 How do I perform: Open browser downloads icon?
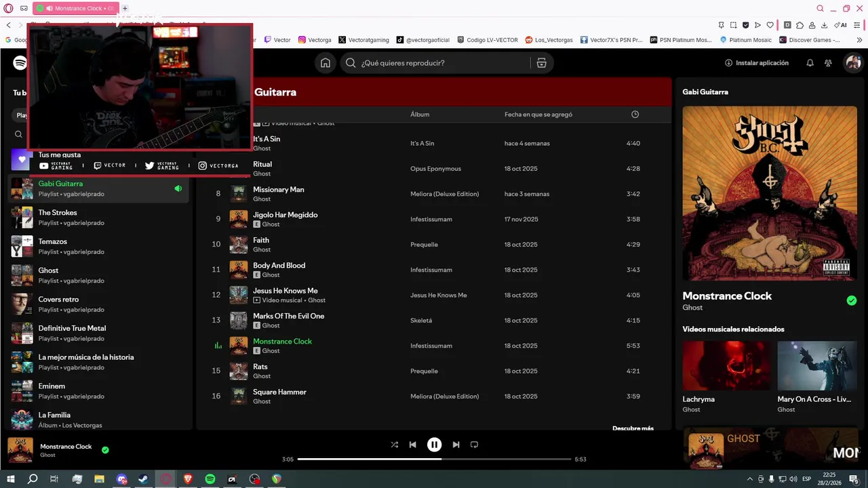pyautogui.click(x=824, y=25)
